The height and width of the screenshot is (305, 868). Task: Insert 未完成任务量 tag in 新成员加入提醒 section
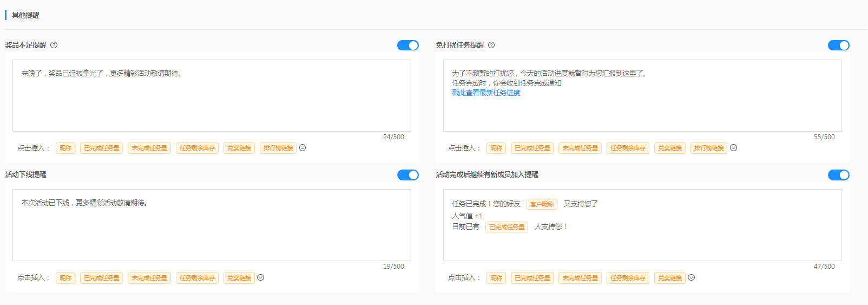pos(580,278)
